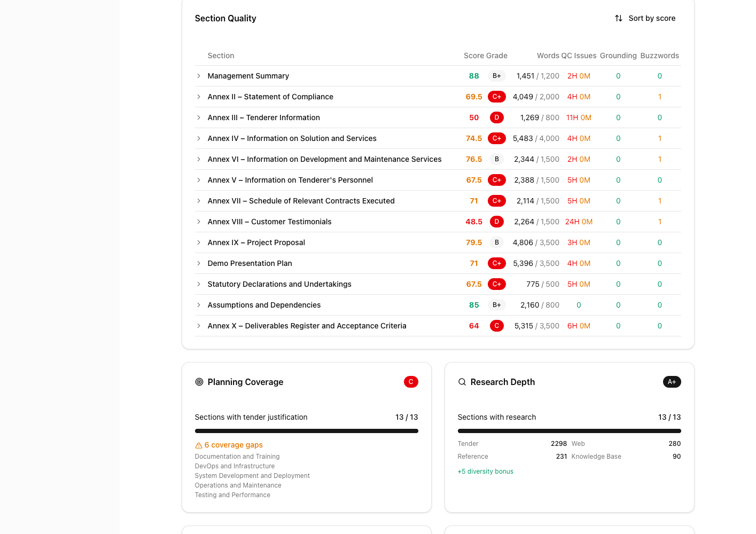Click the Research Depth magnifier icon
The width and height of the screenshot is (756, 534).
point(462,382)
